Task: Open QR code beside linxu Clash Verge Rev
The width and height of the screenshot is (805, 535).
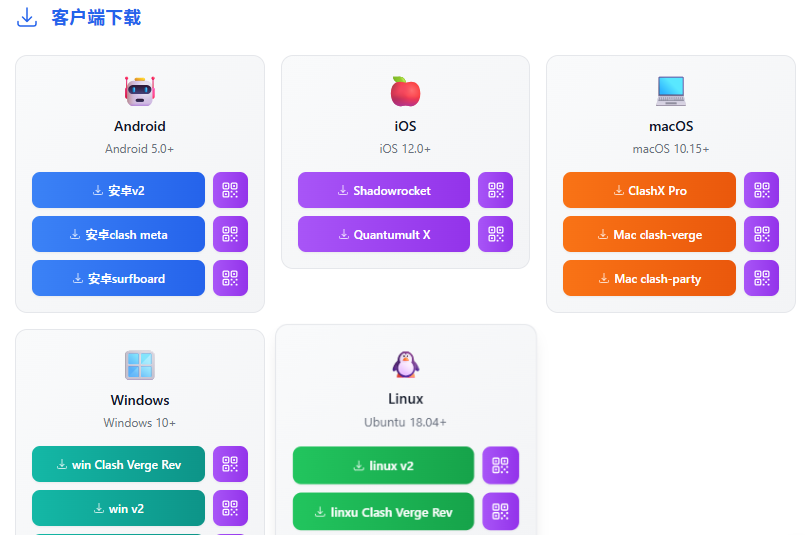Action: click(x=501, y=511)
